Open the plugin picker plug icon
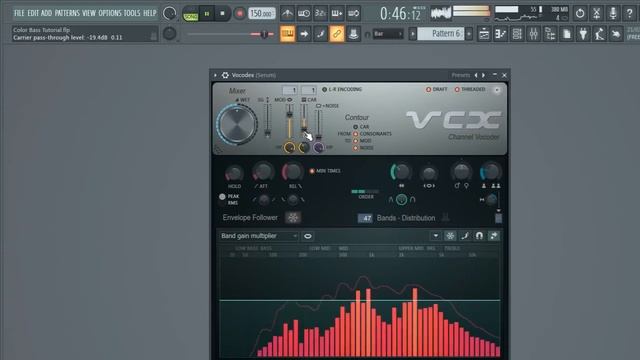 click(x=583, y=34)
